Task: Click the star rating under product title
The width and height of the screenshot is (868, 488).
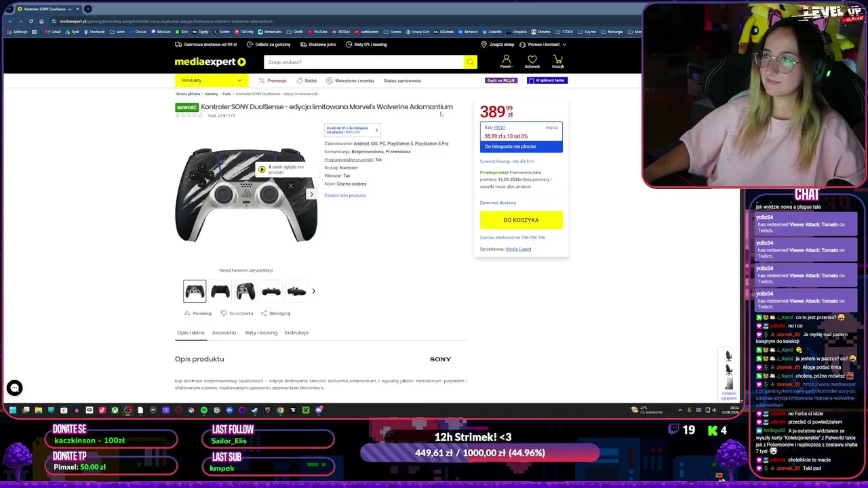Action: pos(189,116)
